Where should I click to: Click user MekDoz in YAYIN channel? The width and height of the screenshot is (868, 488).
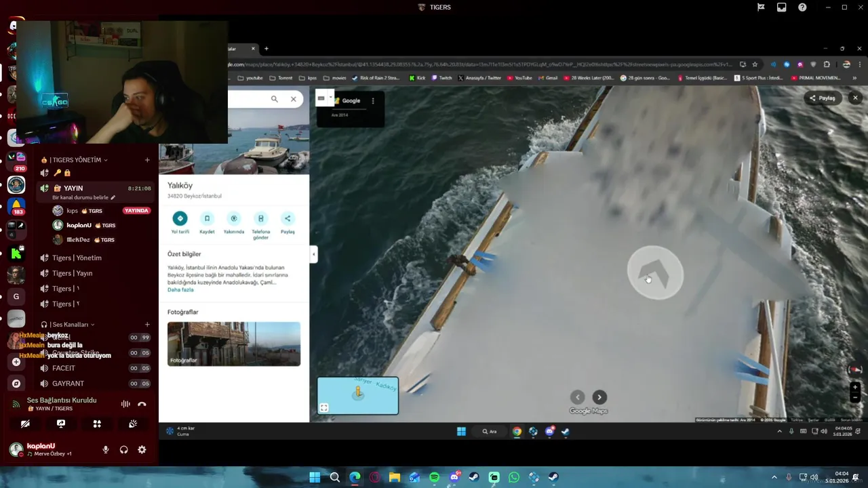point(84,240)
